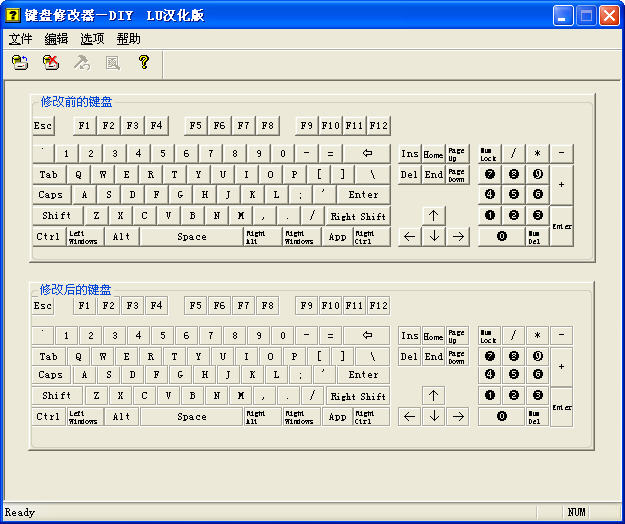
Task: Open the 帮助 menu
Action: click(x=128, y=39)
